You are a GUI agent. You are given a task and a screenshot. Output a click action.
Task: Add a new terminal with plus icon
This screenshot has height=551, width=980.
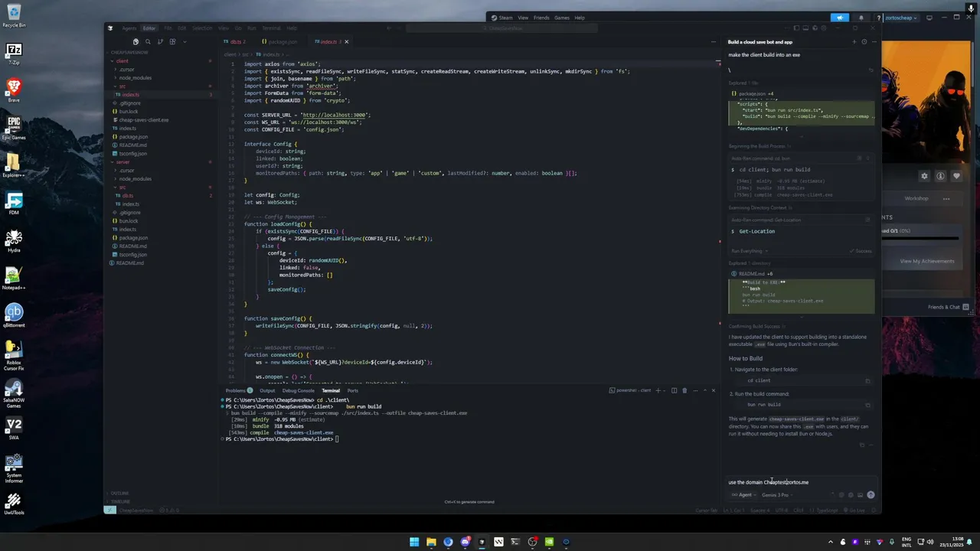tap(656, 390)
